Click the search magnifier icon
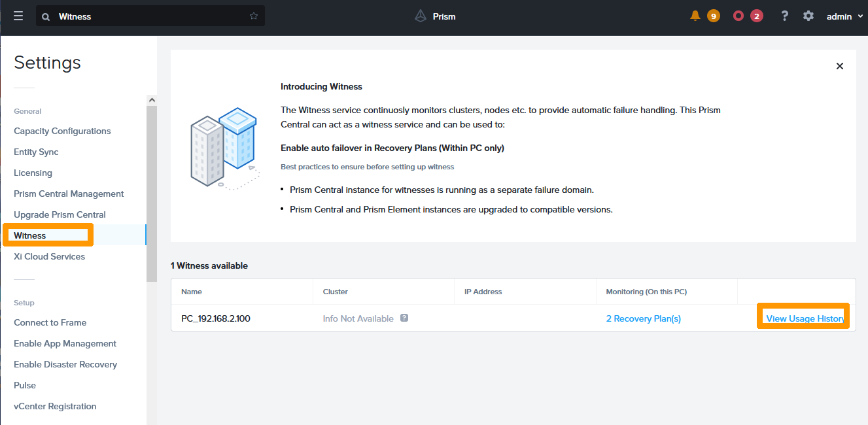This screenshot has width=868, height=425. tap(46, 17)
